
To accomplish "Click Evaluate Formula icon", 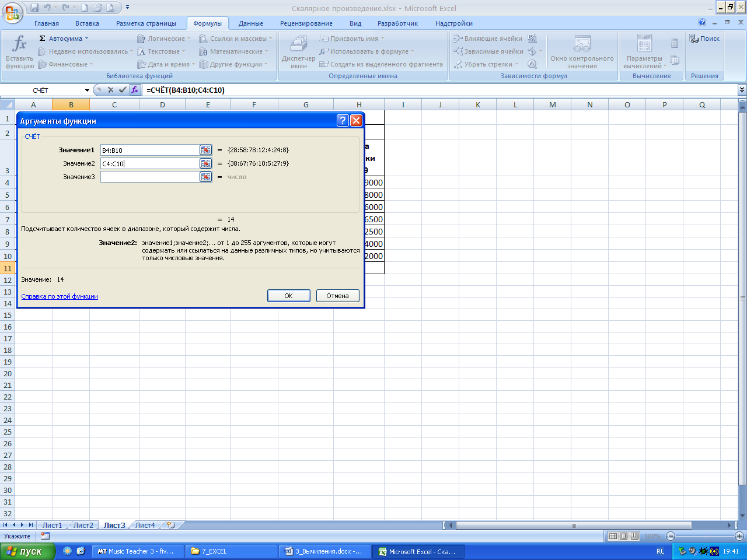I will click(532, 64).
